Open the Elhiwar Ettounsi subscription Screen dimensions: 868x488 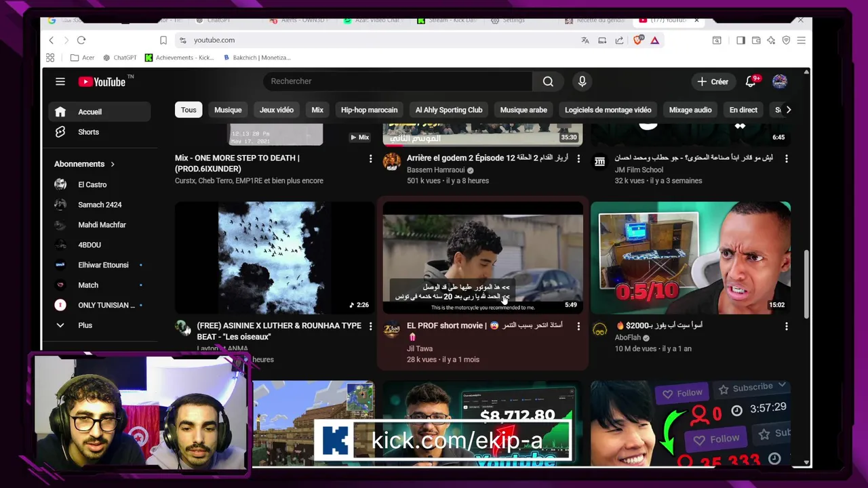(99, 265)
